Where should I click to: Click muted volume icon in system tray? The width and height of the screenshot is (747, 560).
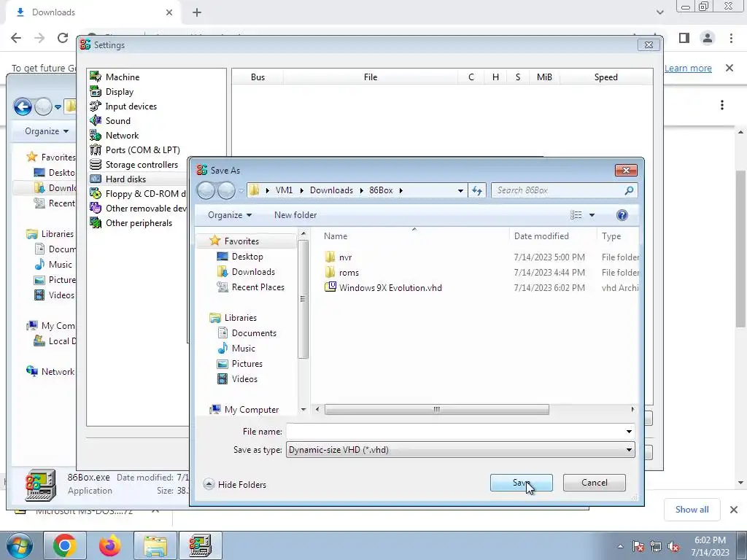click(673, 546)
